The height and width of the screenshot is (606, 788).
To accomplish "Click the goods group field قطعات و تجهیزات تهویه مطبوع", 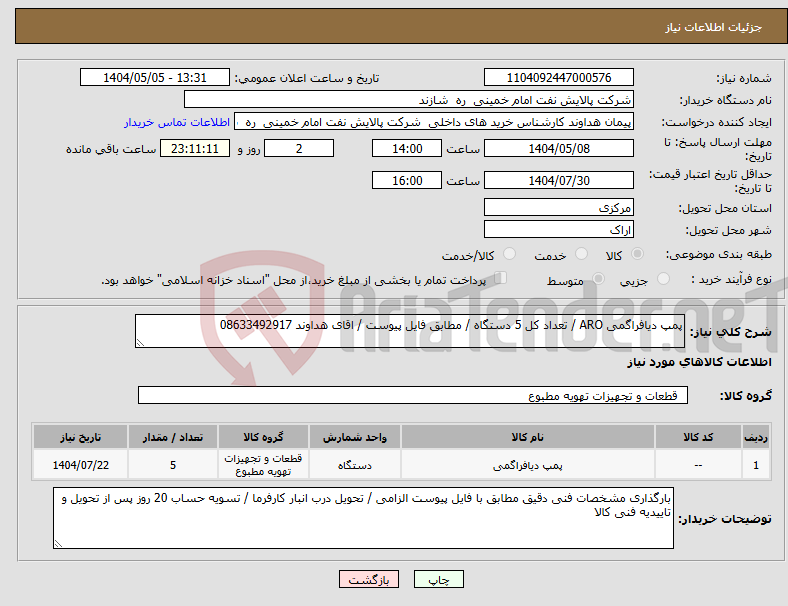I will 413,395.
